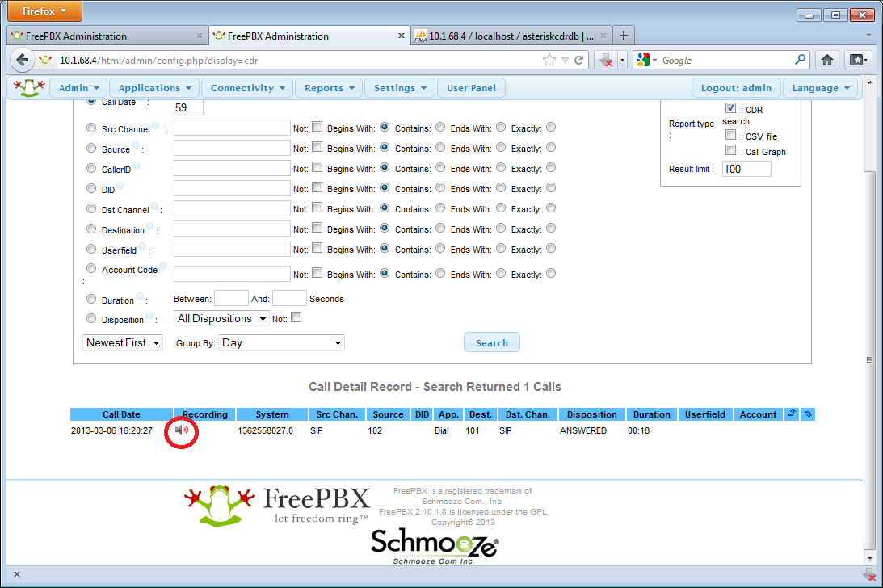Open the All Dispositions dropdown

coord(221,319)
